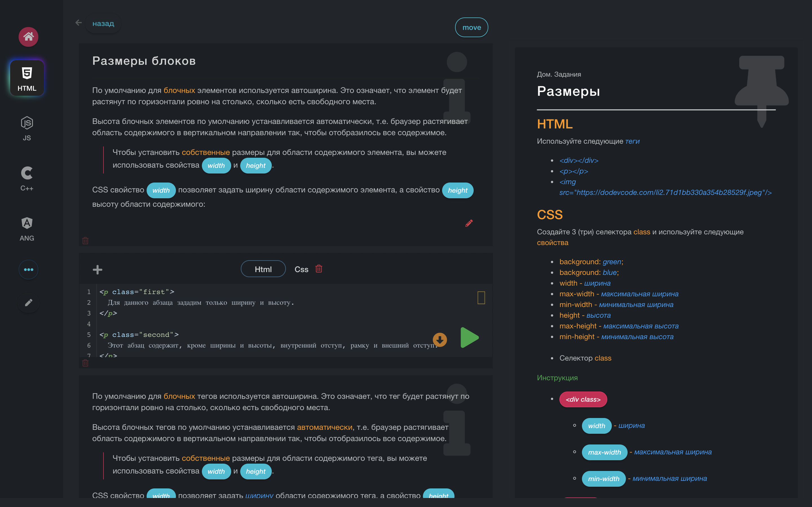Select the Html code tab
This screenshot has height=507, width=812.
click(x=263, y=269)
